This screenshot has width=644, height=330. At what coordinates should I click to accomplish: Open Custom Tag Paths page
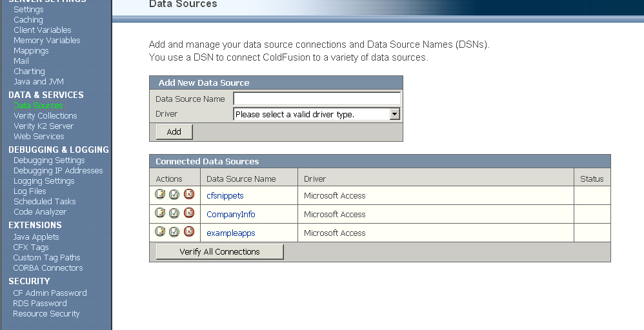tap(46, 257)
